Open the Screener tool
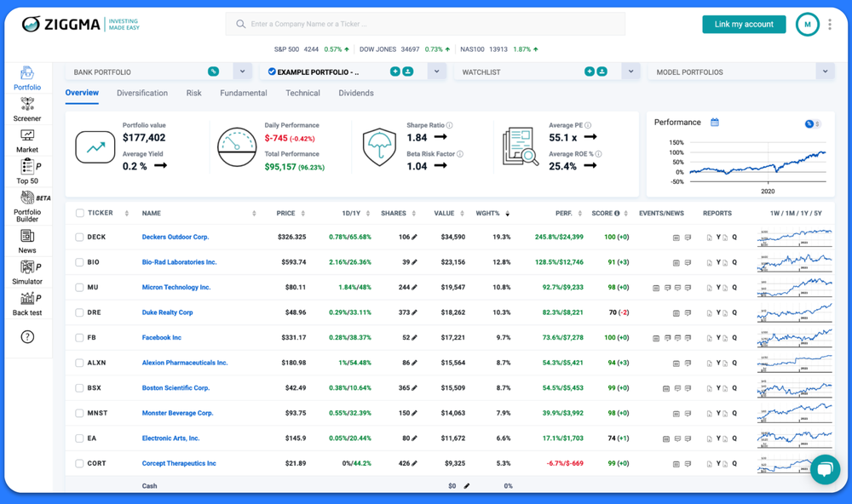Screen dimensions: 852x504 pos(27,110)
